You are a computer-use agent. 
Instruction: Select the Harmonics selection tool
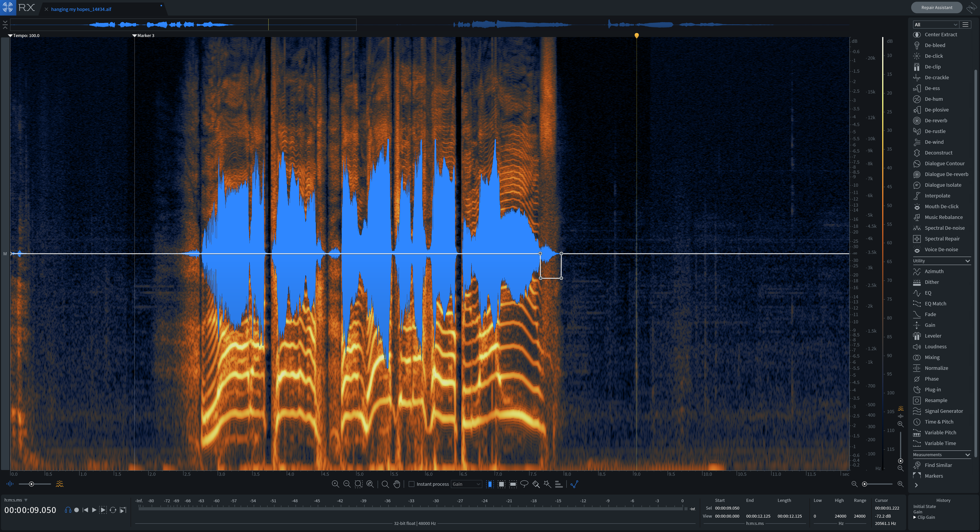coord(559,484)
